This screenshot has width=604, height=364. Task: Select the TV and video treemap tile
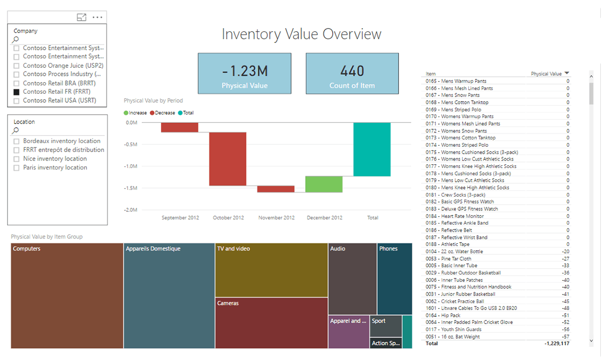coord(272,270)
